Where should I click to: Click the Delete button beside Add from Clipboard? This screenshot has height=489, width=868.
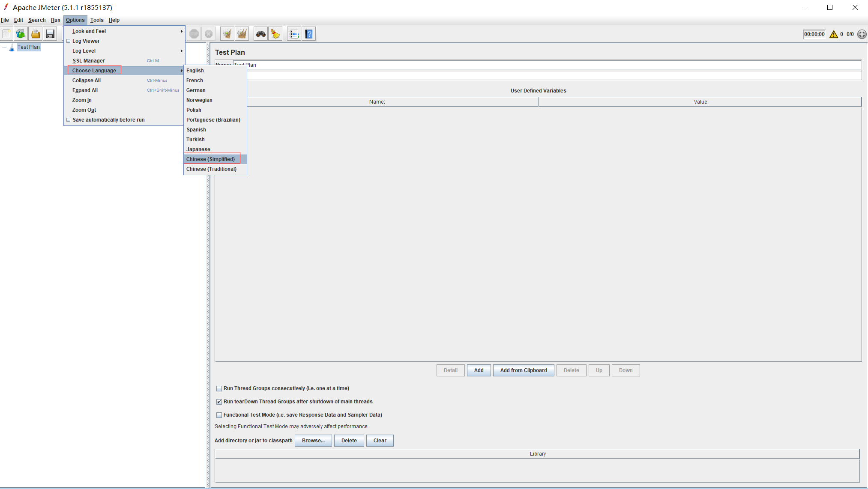tap(571, 370)
